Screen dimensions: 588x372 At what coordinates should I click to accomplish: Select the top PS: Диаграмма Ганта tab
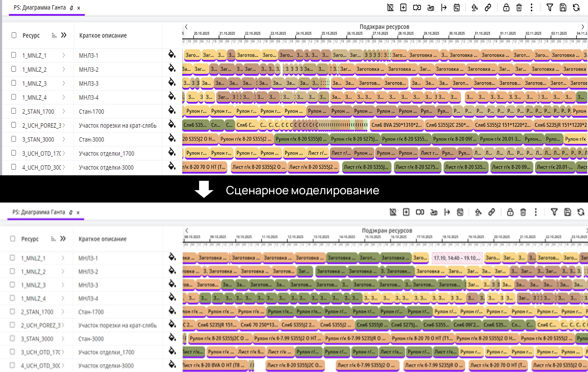(x=40, y=8)
